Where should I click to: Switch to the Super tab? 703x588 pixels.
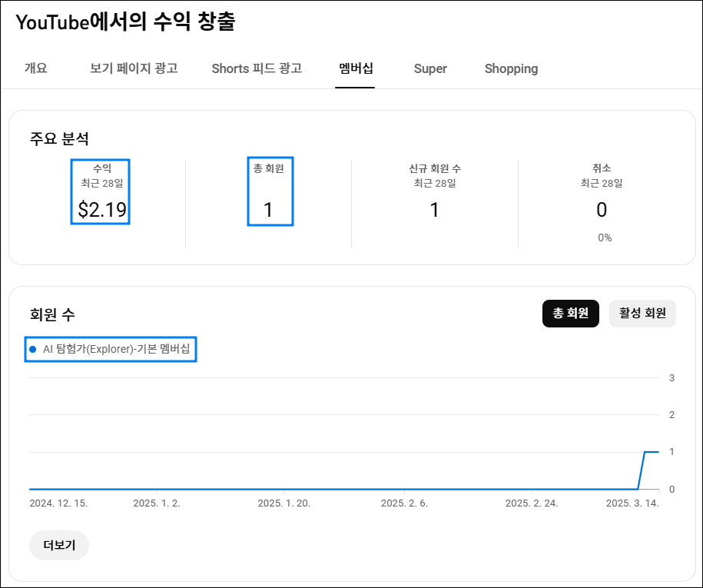(x=429, y=68)
